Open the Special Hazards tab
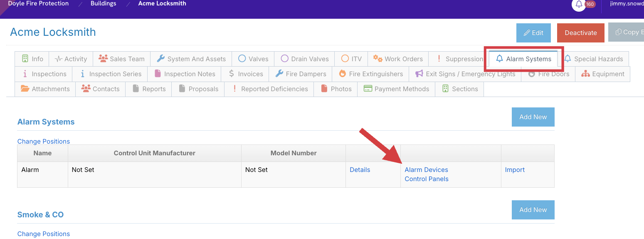The width and height of the screenshot is (644, 239). [593, 59]
